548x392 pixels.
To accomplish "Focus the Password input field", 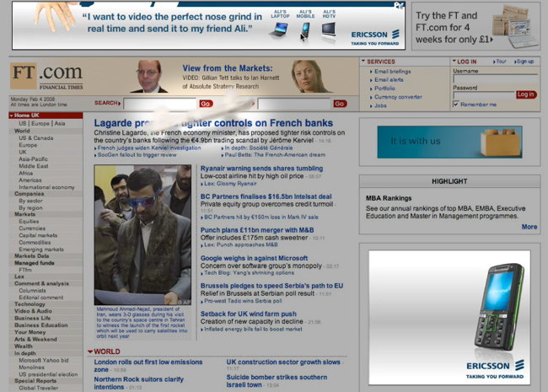I will pos(484,95).
